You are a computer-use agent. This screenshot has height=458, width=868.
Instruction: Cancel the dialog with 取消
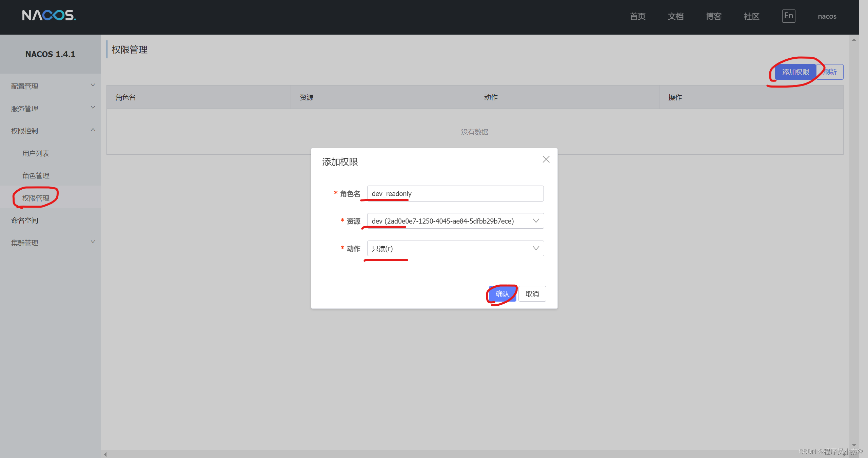pos(532,294)
